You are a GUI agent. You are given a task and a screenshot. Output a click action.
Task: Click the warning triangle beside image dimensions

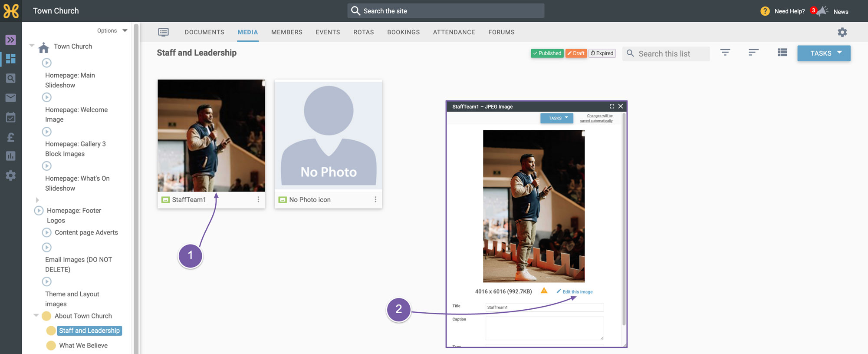(x=544, y=291)
